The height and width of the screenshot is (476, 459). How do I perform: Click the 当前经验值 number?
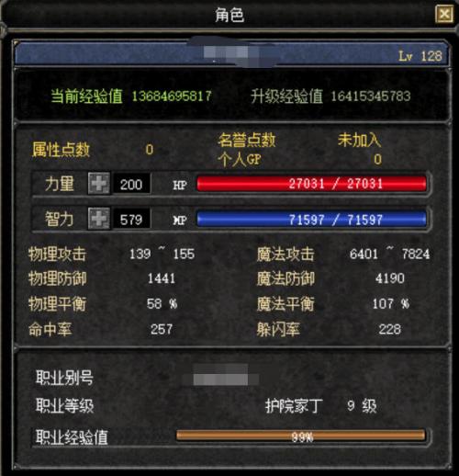(x=172, y=96)
